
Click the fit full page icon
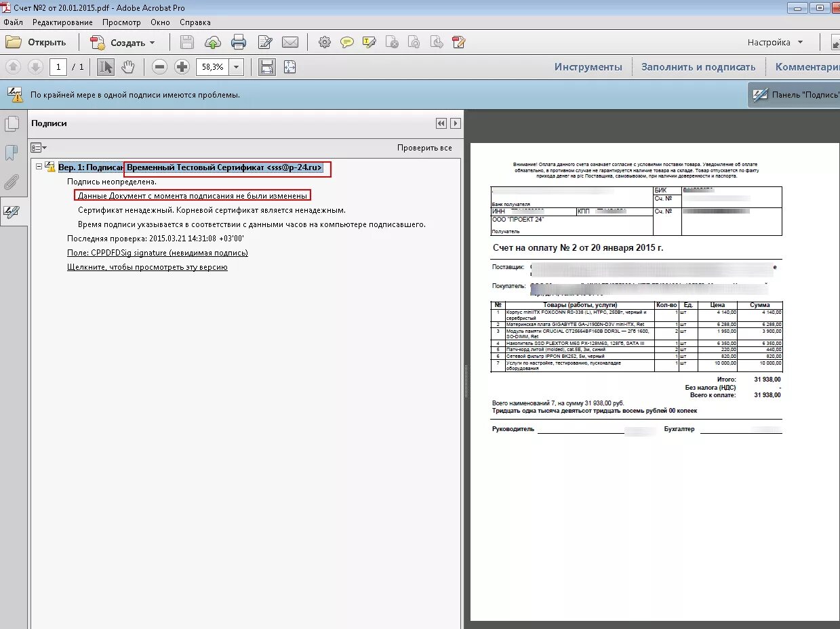[x=290, y=66]
